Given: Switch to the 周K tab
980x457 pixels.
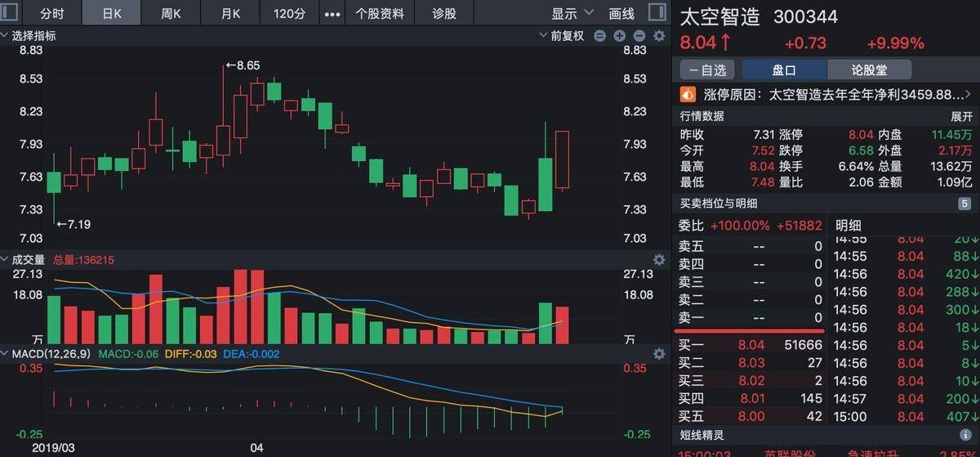Looking at the screenshot, I should tap(171, 14).
